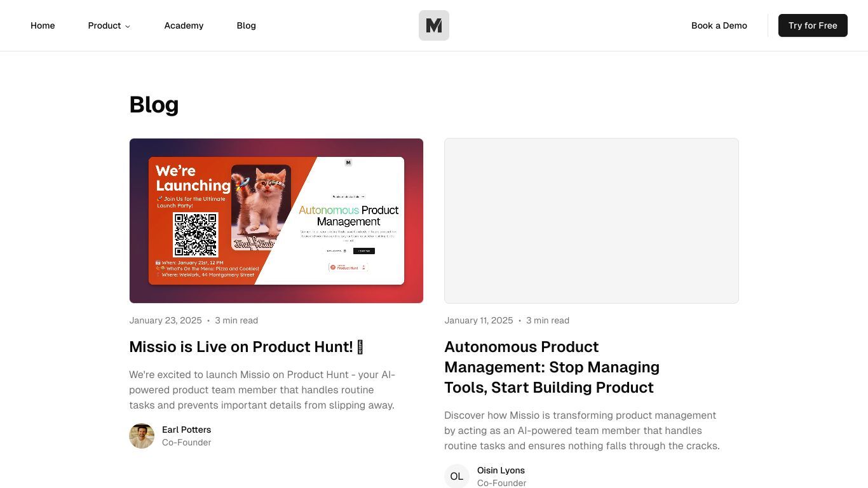Click the date January 11, 2025
868x488 pixels.
click(478, 320)
